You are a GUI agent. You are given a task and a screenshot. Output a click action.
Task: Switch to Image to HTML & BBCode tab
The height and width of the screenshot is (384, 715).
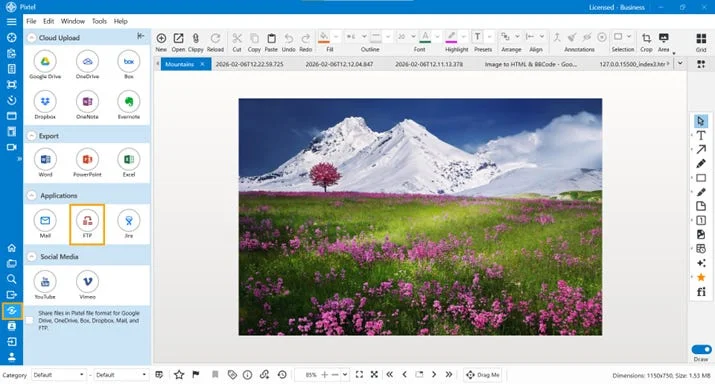tap(530, 64)
